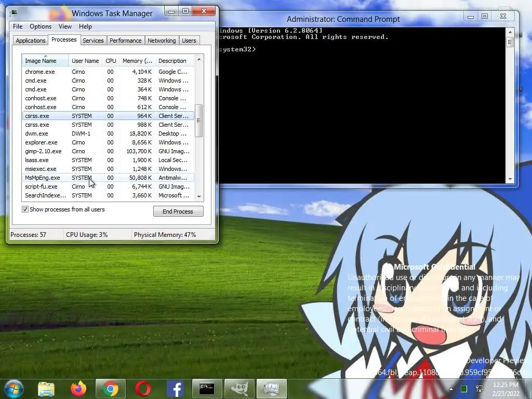532x399 pixels.
Task: Select the csrss.exe row using 964 K
Action: (x=108, y=116)
